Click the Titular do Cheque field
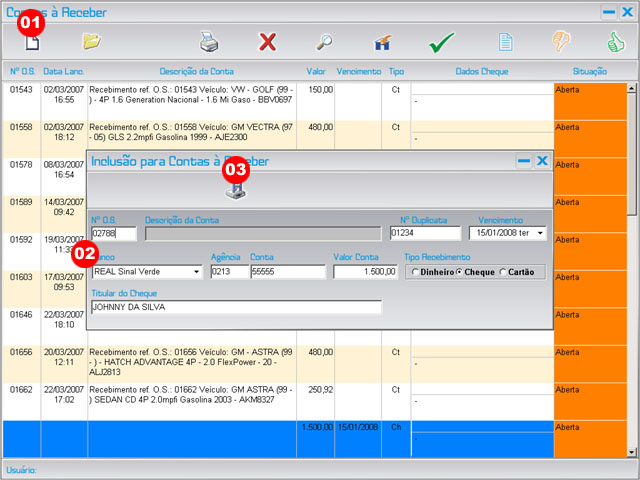 pyautogui.click(x=235, y=308)
